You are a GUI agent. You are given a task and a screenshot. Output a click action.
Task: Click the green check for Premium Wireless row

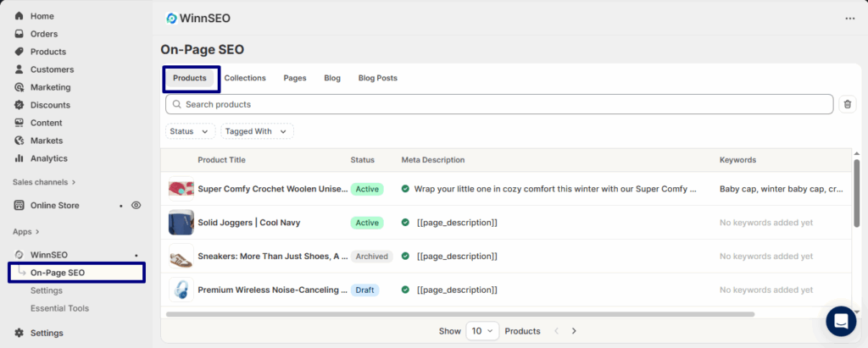pos(405,290)
